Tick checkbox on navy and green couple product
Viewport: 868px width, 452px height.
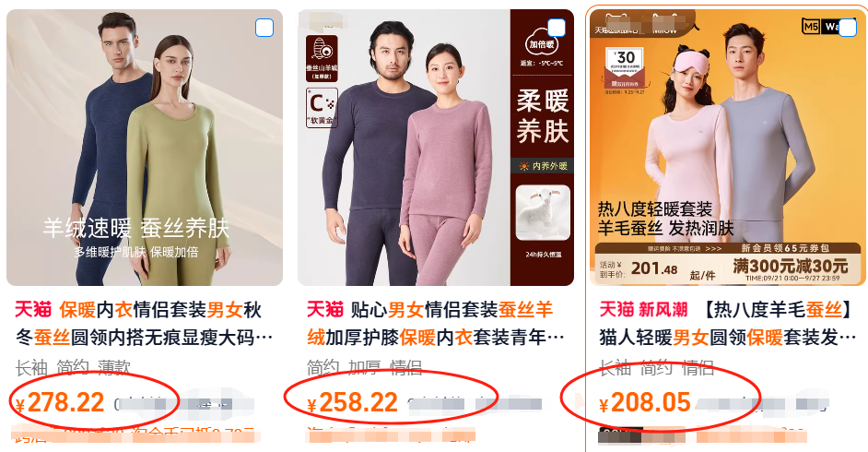[x=264, y=28]
